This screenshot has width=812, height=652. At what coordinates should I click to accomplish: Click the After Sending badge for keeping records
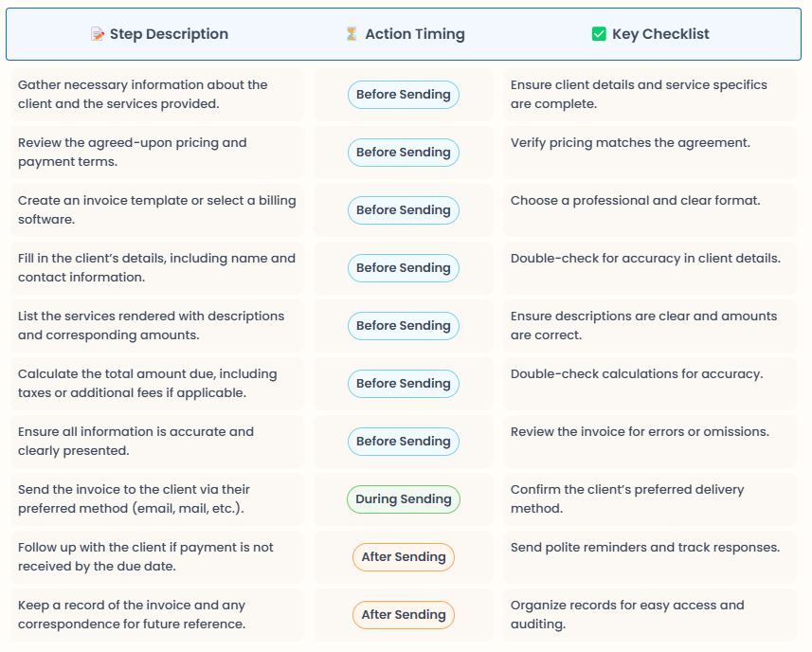point(404,615)
